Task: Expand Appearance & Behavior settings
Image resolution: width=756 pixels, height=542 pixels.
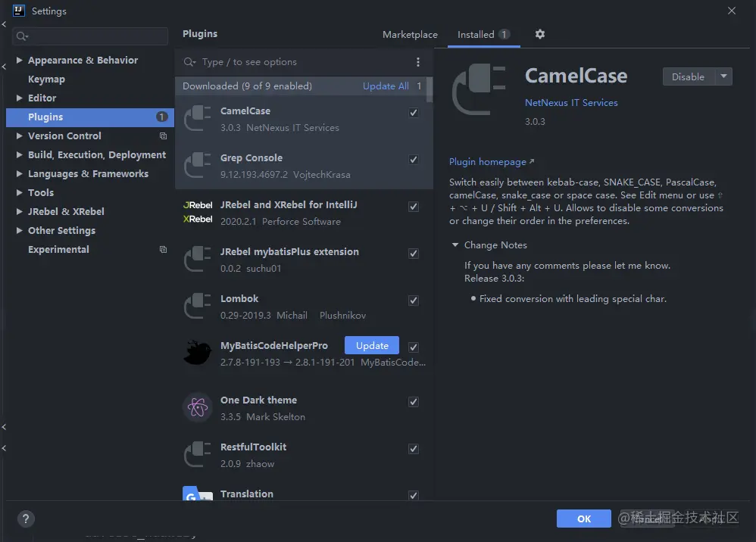Action: tap(19, 61)
